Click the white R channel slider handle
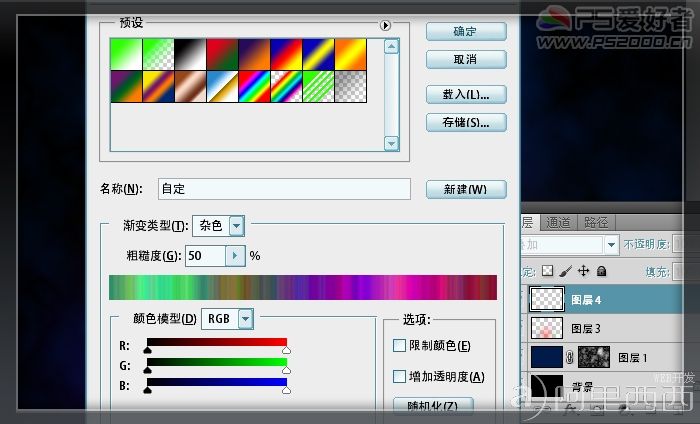 pos(286,350)
